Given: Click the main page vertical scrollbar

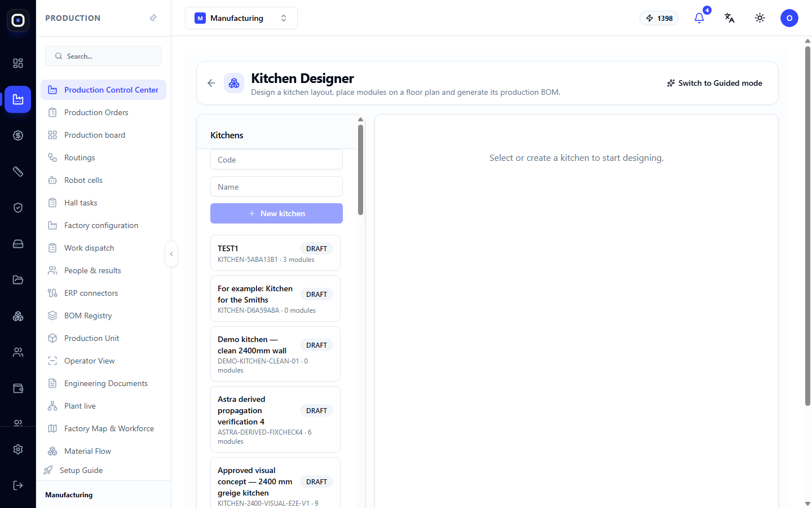Looking at the screenshot, I should [x=807, y=226].
